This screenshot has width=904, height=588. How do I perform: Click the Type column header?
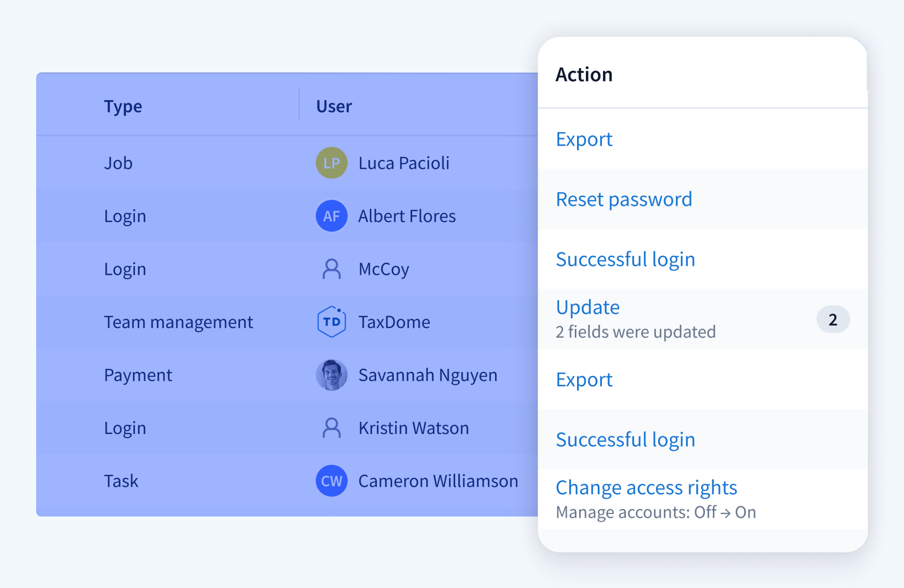point(123,106)
